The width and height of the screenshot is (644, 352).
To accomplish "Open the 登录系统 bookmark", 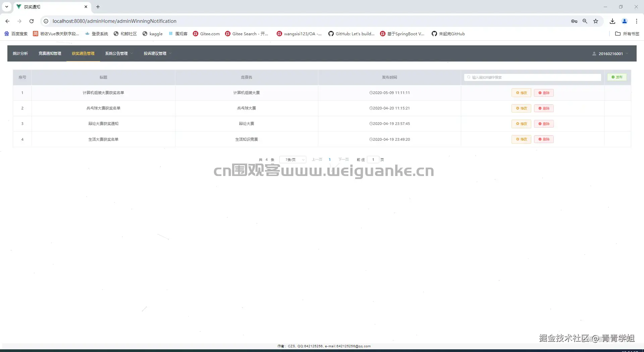I will pyautogui.click(x=97, y=34).
